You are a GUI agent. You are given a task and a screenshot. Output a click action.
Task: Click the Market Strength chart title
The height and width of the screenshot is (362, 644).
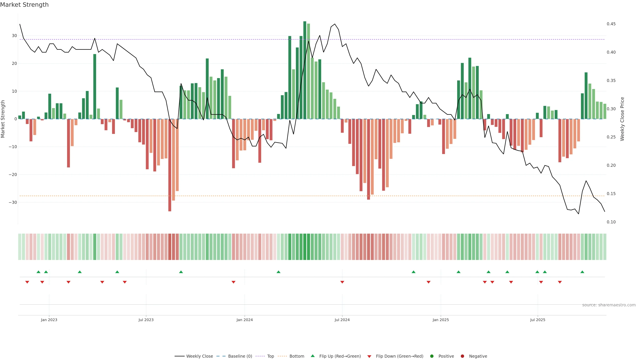click(x=24, y=5)
